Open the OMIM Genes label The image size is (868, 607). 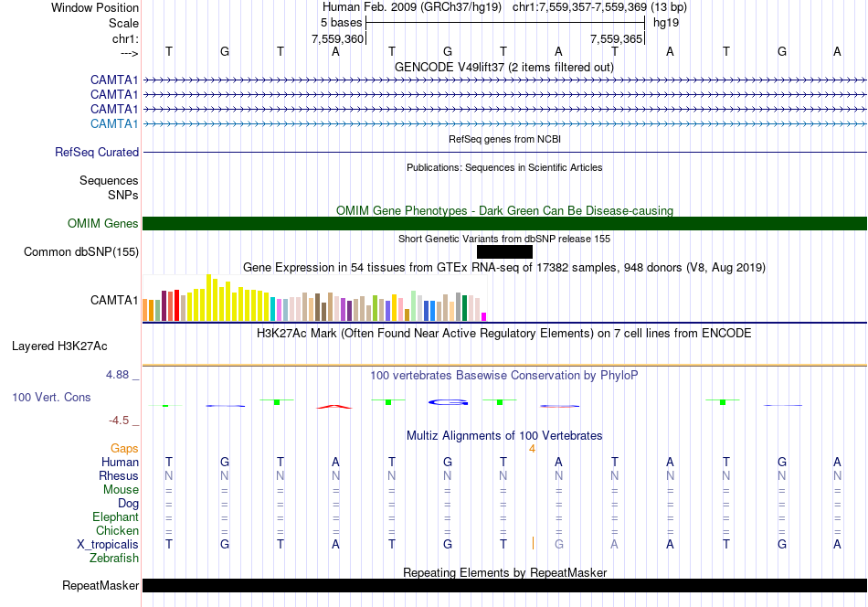point(103,223)
